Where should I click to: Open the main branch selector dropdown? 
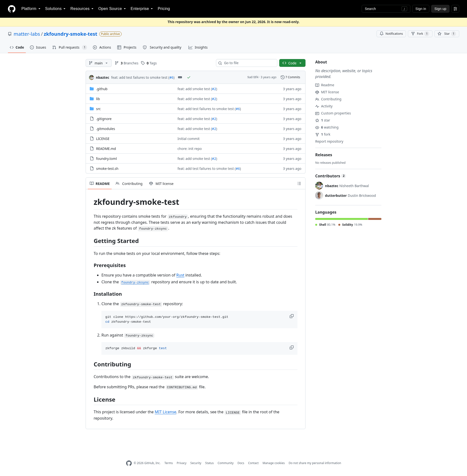point(99,63)
